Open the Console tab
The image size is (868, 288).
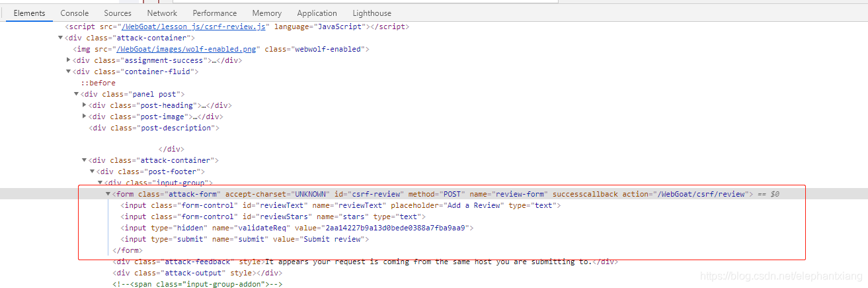75,13
